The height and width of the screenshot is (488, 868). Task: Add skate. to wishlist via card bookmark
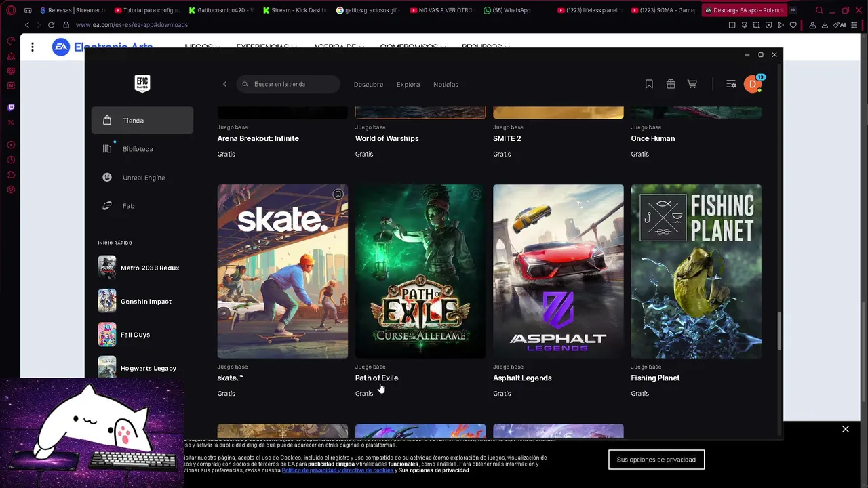click(338, 195)
